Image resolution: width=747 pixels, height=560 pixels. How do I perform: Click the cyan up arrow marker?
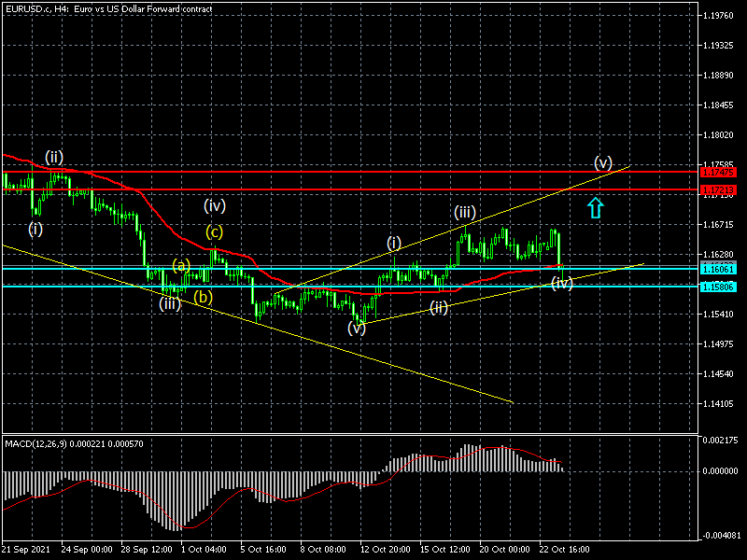pyautogui.click(x=595, y=207)
